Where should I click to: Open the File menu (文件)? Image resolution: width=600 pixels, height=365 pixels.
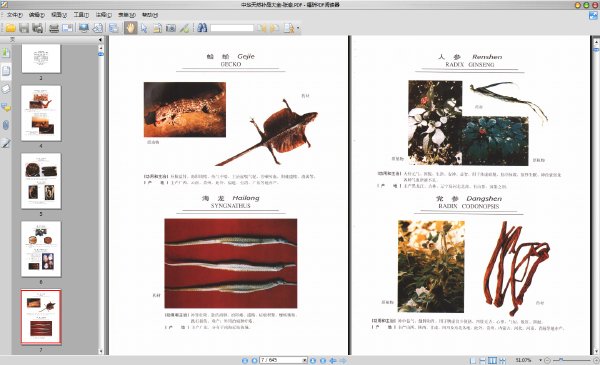(x=15, y=15)
